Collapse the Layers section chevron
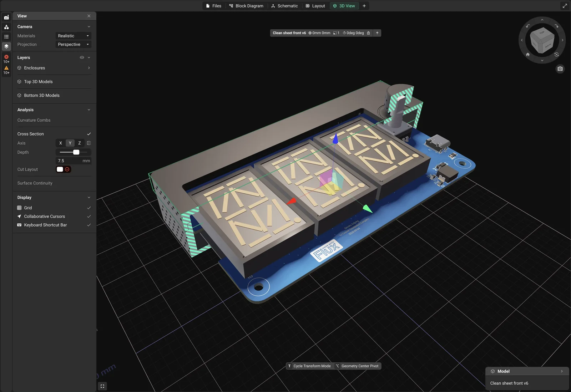Screen dimensions: 571x392 89,57
